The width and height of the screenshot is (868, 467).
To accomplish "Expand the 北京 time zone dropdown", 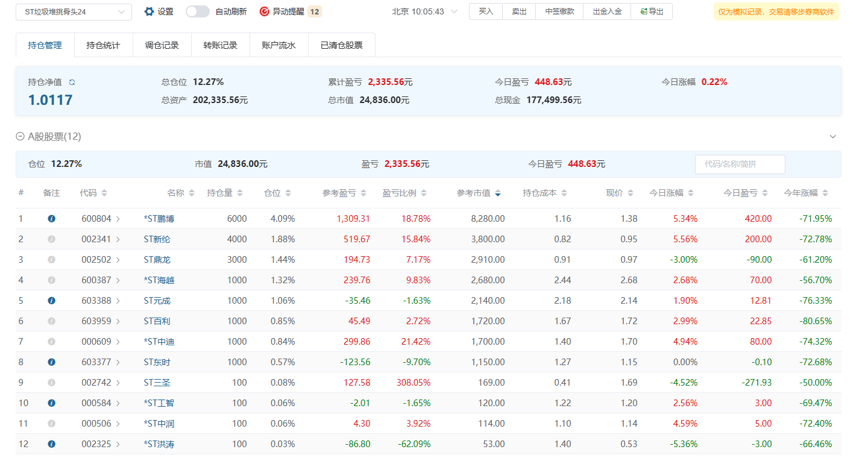I will [454, 11].
